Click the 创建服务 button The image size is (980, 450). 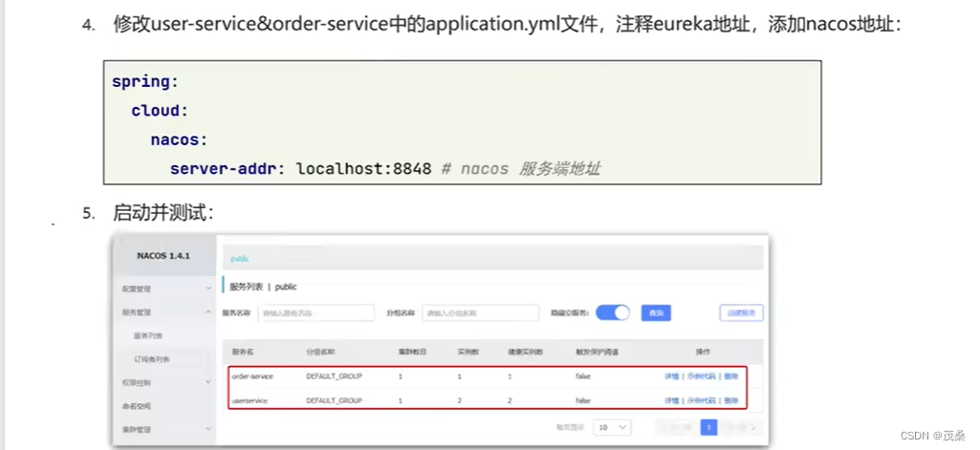(741, 312)
